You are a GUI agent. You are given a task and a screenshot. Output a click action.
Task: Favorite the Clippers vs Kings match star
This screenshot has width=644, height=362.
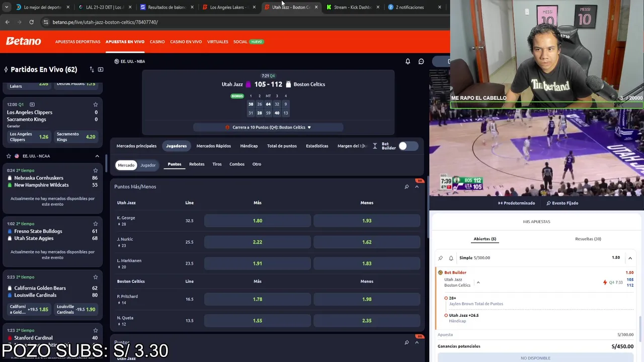pos(96,105)
